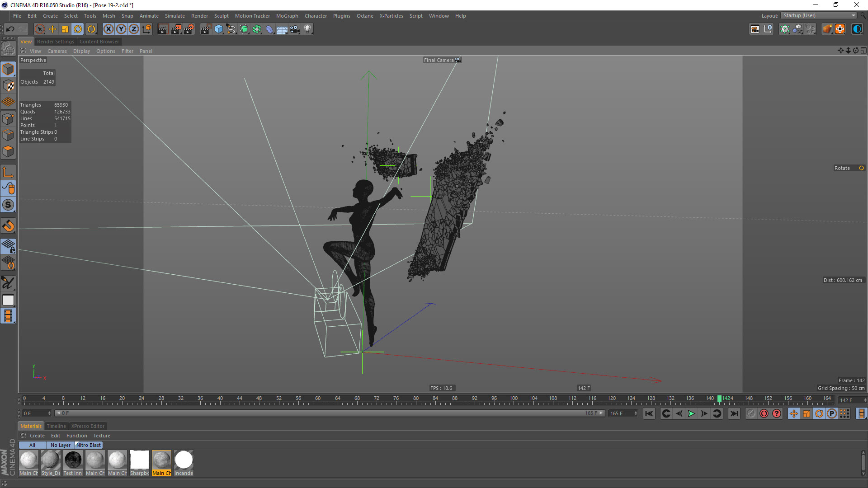The image size is (868, 488).
Task: Click the green timeline playhead marker
Action: [719, 399]
